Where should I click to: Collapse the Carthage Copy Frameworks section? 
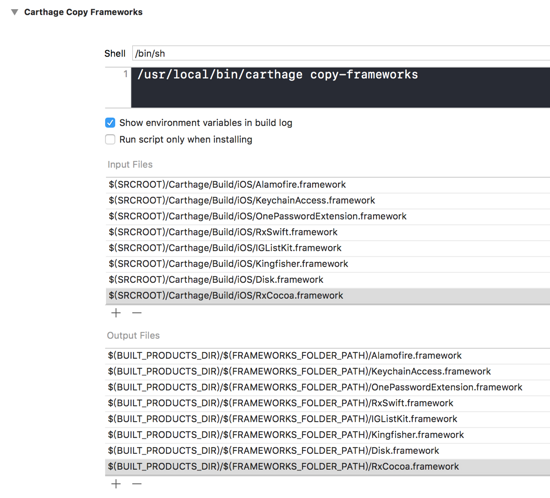click(14, 12)
